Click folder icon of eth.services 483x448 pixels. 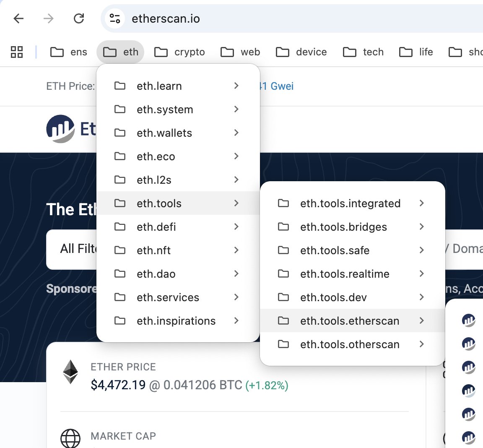120,297
